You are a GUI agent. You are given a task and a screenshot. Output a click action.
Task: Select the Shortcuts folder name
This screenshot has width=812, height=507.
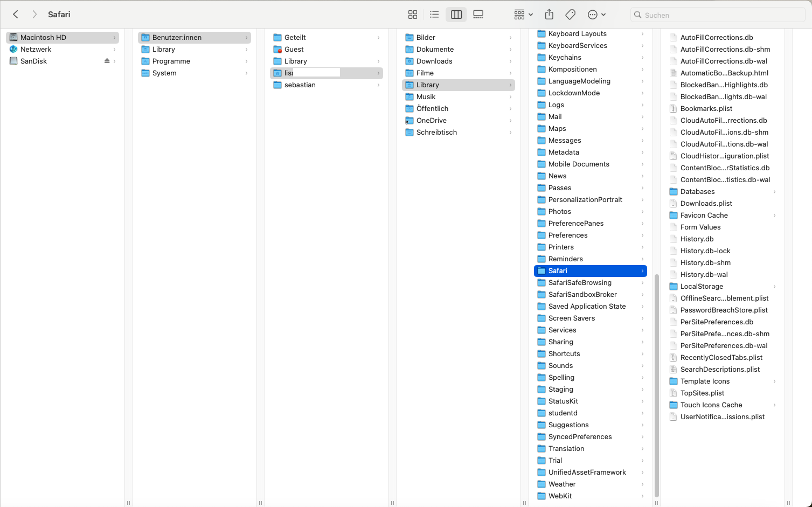[x=564, y=353]
